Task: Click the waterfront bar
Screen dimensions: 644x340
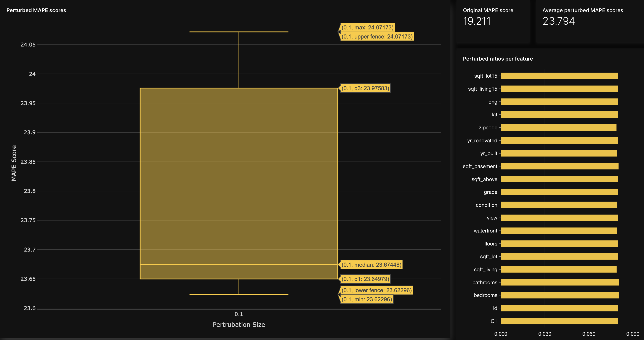Action: (557, 231)
